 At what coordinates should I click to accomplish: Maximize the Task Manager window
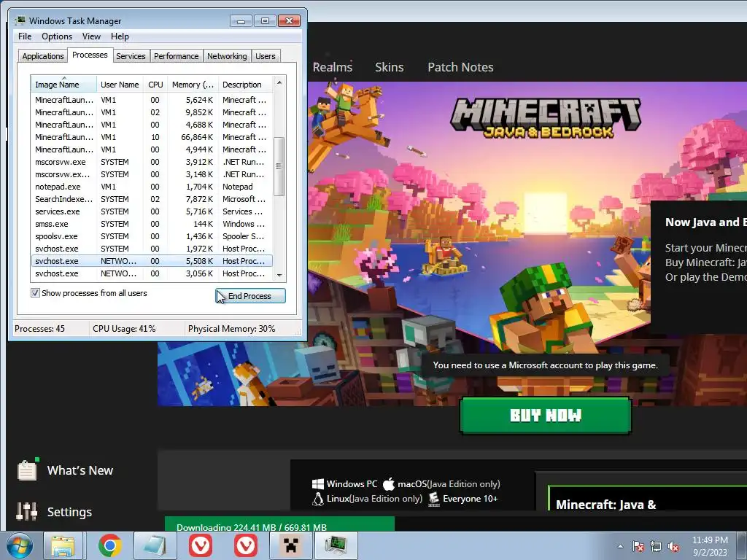[x=265, y=21]
